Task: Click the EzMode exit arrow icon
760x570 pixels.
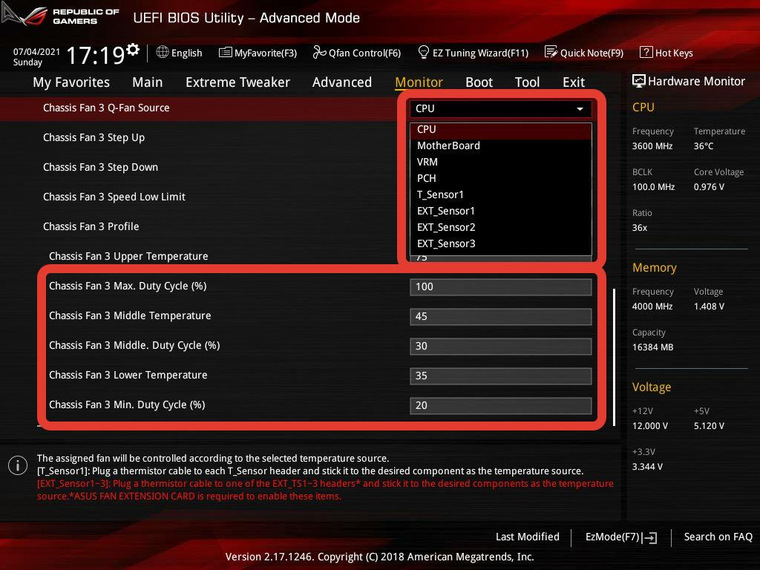Action: pos(649,538)
